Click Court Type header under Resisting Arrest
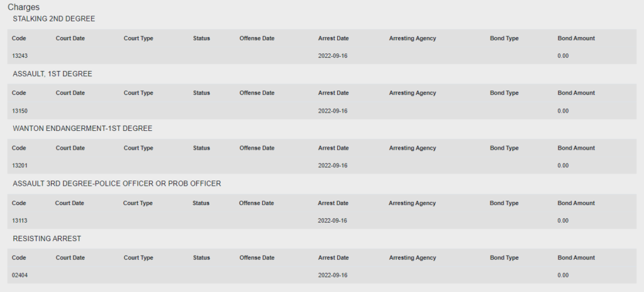This screenshot has width=644, height=292. point(138,258)
